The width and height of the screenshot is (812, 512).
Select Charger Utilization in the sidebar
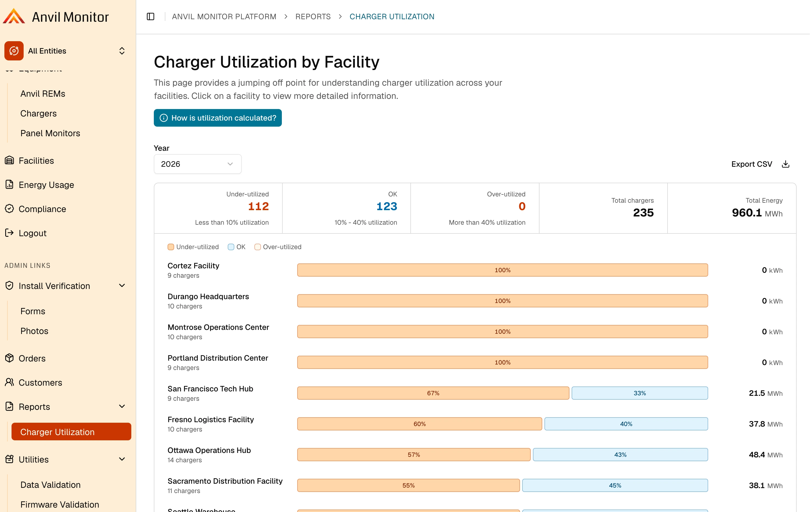click(x=71, y=432)
